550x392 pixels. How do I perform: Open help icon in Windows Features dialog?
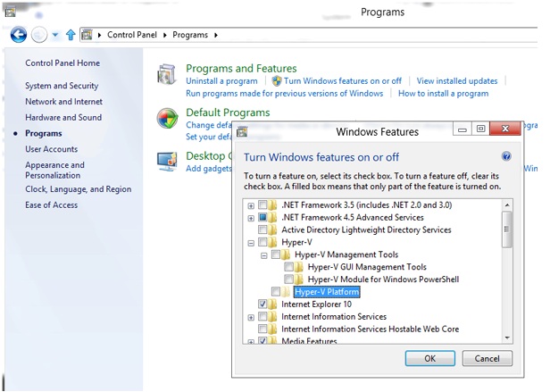coord(506,156)
